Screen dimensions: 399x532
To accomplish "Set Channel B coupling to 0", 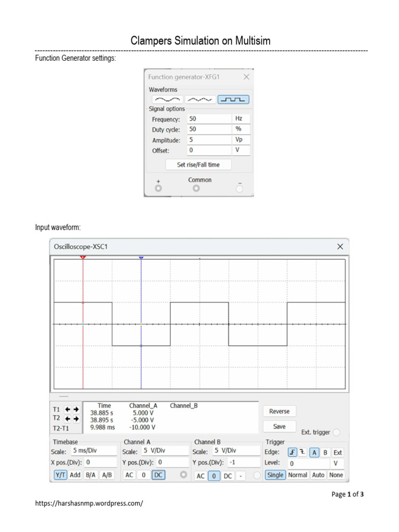I will coord(214,476).
